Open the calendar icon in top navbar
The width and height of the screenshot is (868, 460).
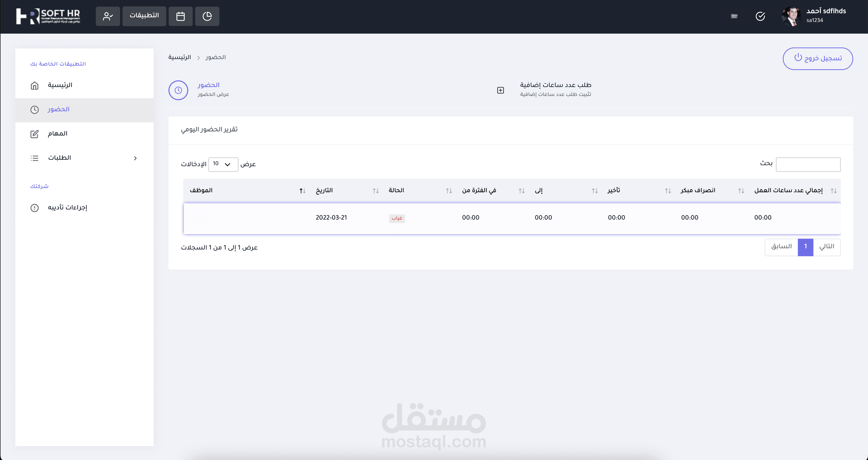(181, 16)
